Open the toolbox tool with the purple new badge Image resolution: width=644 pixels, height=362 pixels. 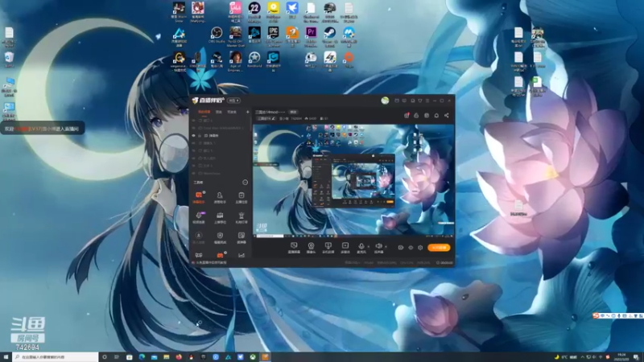199,217
